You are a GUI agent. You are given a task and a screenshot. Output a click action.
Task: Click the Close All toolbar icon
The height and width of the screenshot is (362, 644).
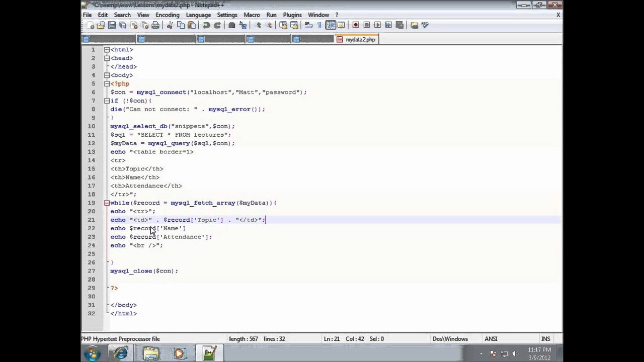[144, 25]
